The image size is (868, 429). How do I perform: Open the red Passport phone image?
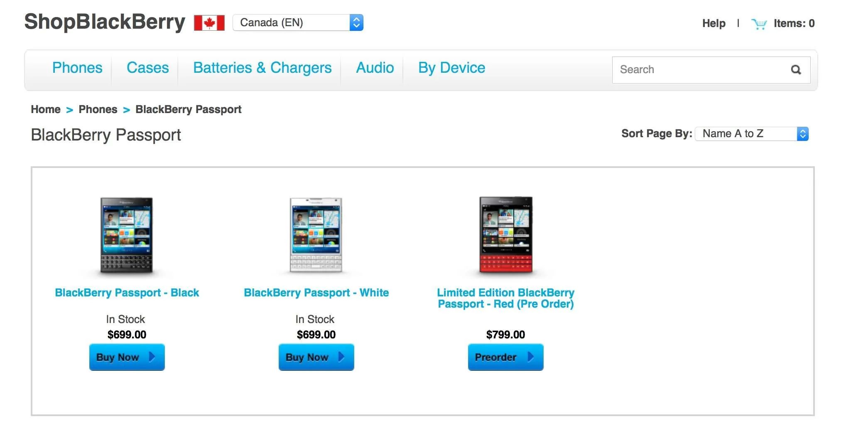[x=506, y=235]
